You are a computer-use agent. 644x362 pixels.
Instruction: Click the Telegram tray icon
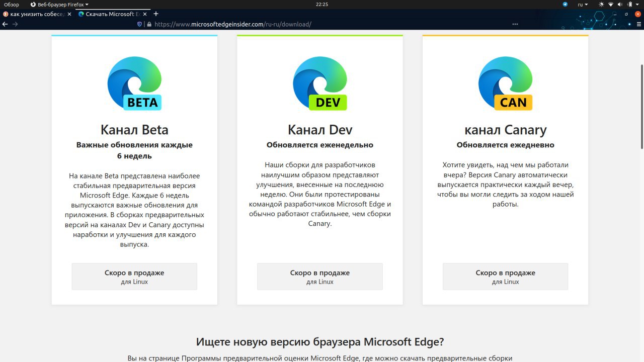565,4
